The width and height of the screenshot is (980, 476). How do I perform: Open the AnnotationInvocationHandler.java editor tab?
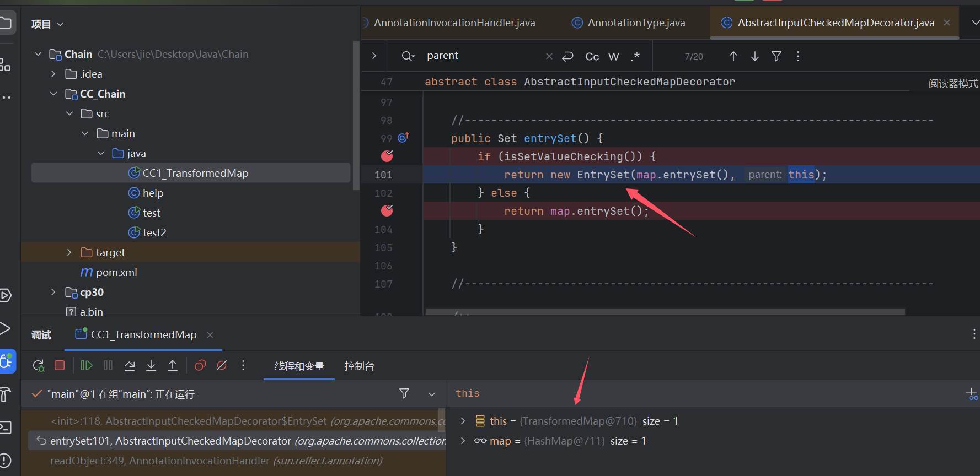(x=454, y=23)
